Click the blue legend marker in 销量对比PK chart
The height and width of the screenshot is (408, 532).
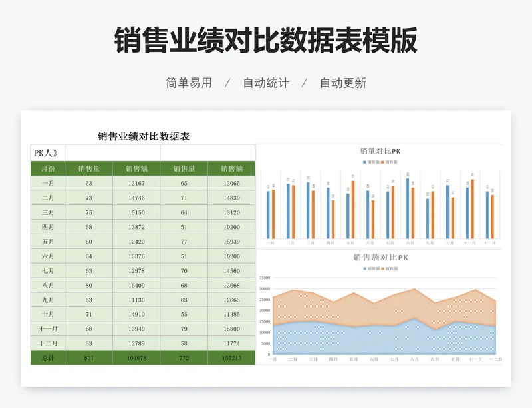point(364,162)
